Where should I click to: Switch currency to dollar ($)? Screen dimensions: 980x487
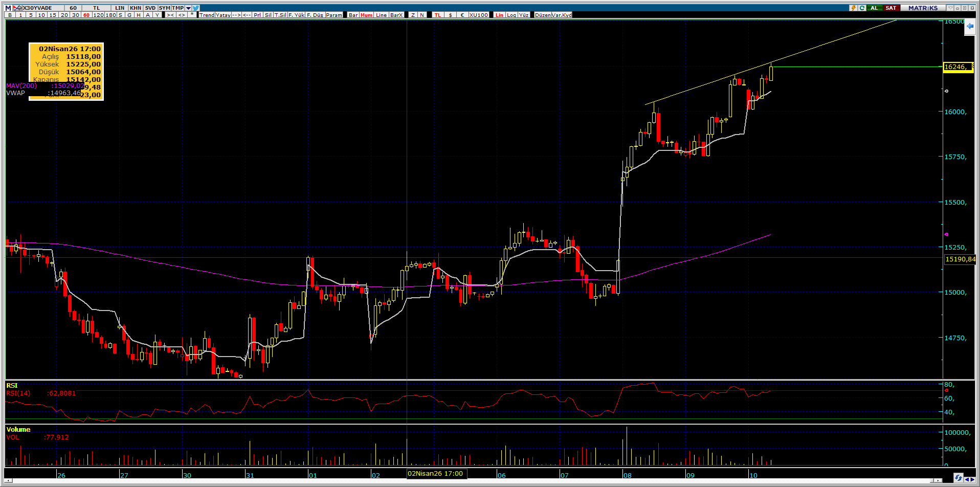point(450,15)
